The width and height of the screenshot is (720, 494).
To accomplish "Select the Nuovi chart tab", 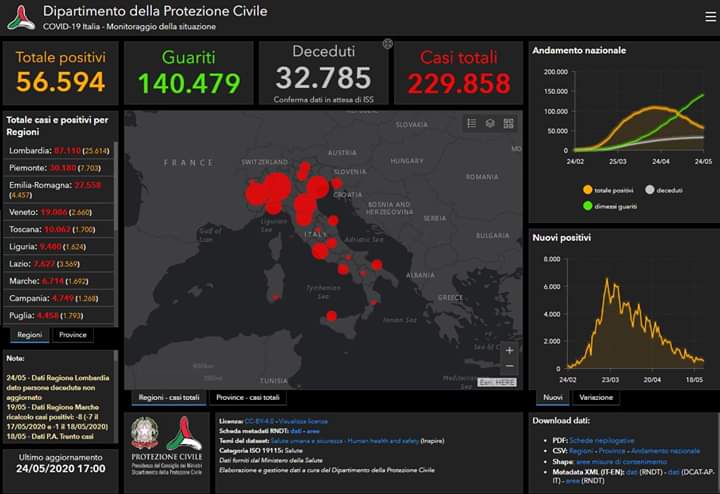I will 551,397.
